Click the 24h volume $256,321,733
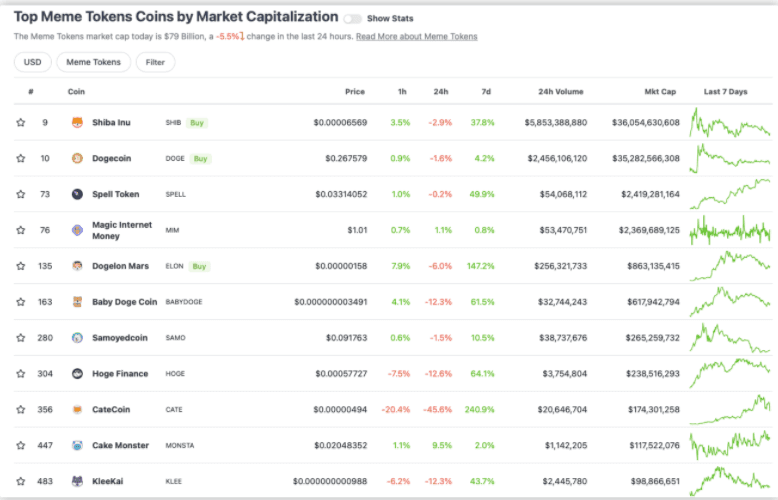The width and height of the screenshot is (778, 500). (561, 266)
